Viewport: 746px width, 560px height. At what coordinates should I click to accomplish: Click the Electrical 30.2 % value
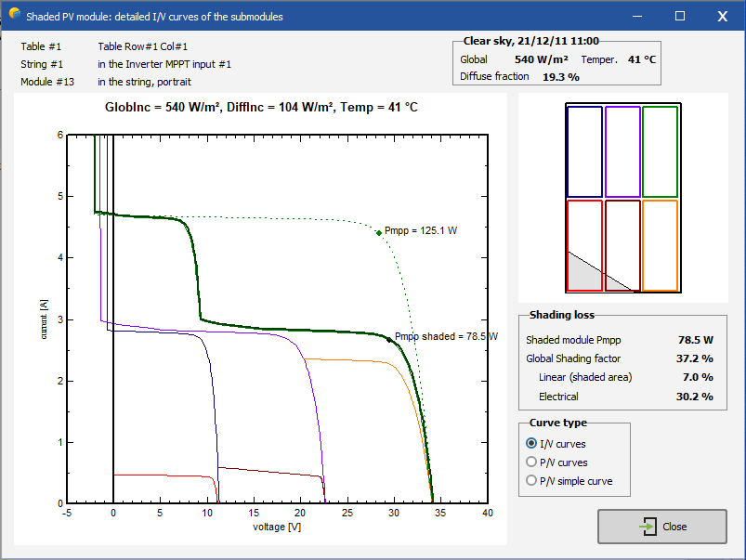click(695, 397)
